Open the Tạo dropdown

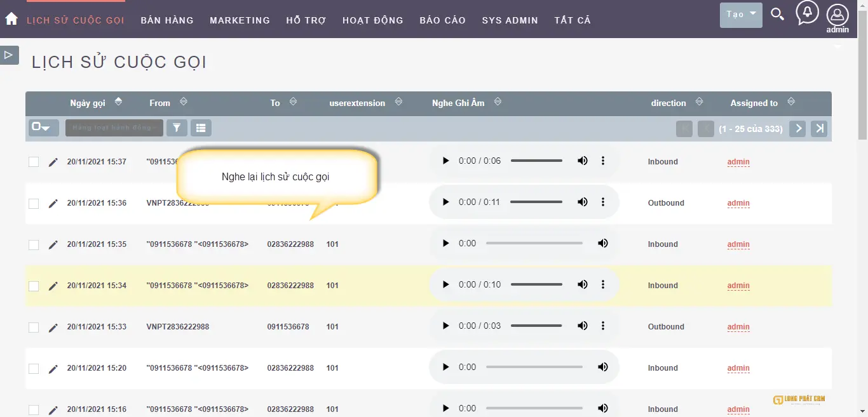click(x=740, y=14)
